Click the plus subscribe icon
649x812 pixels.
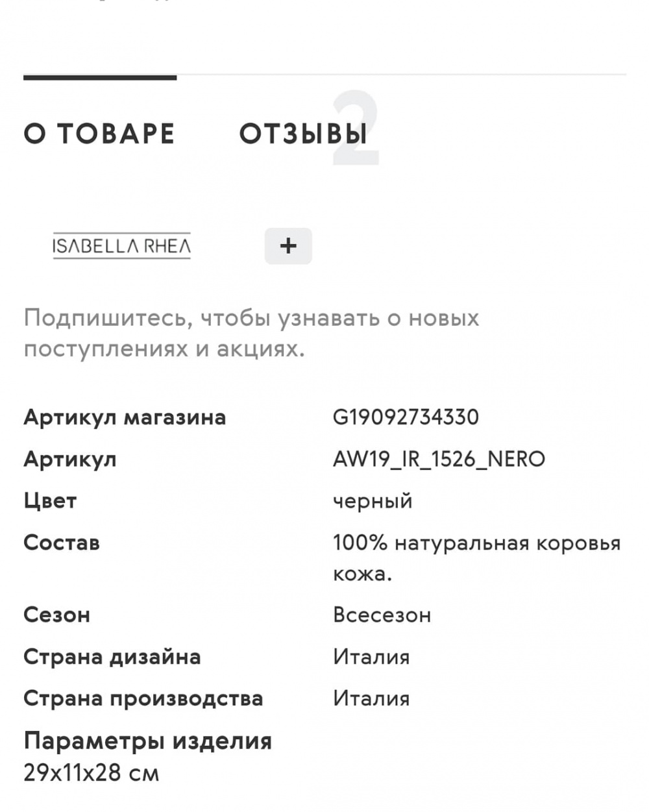pos(288,246)
